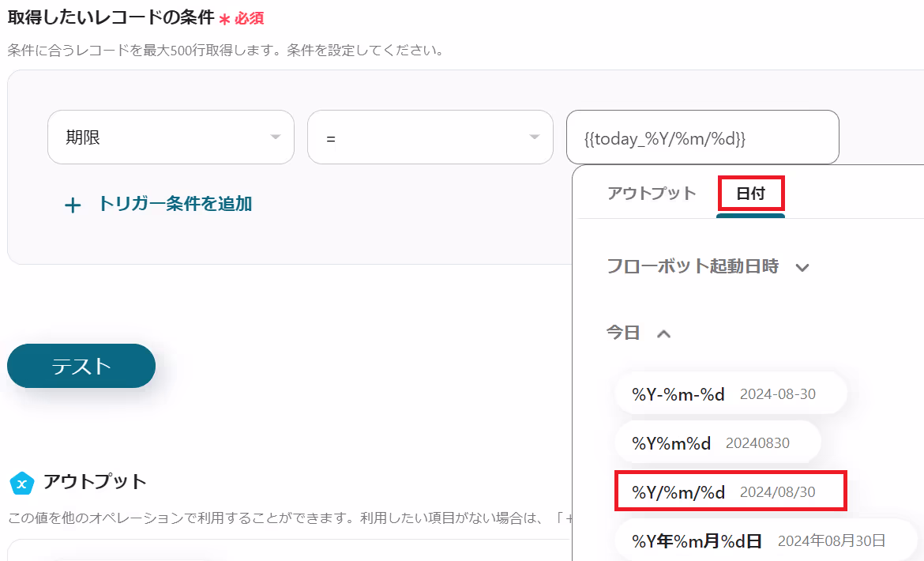Select the %Y/%m/%d date format
This screenshot has height=561, width=924.
tap(731, 491)
